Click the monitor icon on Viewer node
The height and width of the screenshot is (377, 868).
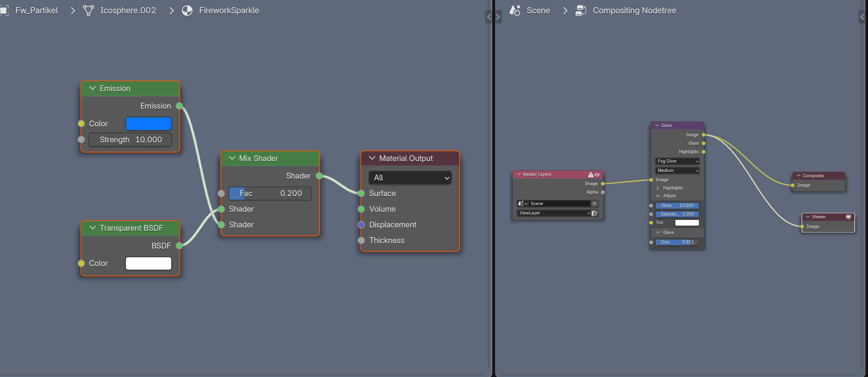pos(848,217)
